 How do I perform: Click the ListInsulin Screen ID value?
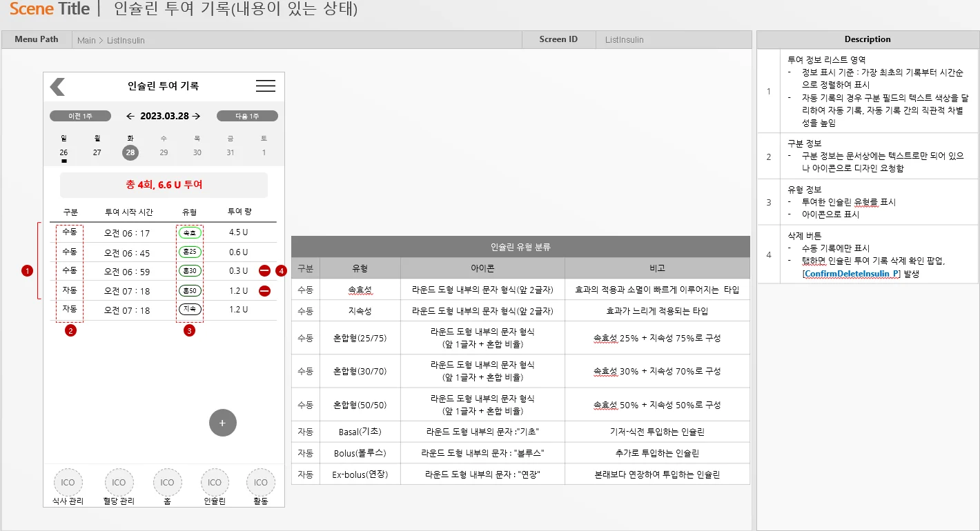click(625, 39)
